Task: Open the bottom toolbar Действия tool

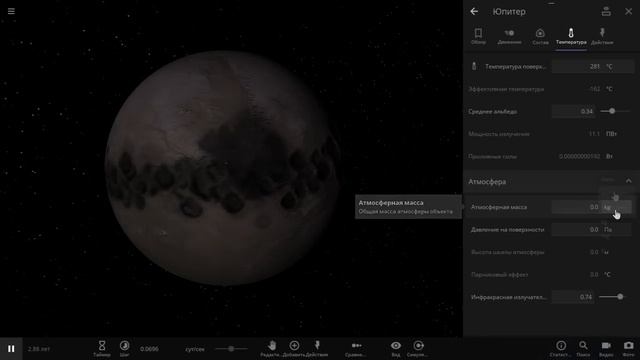Action: pos(317,349)
